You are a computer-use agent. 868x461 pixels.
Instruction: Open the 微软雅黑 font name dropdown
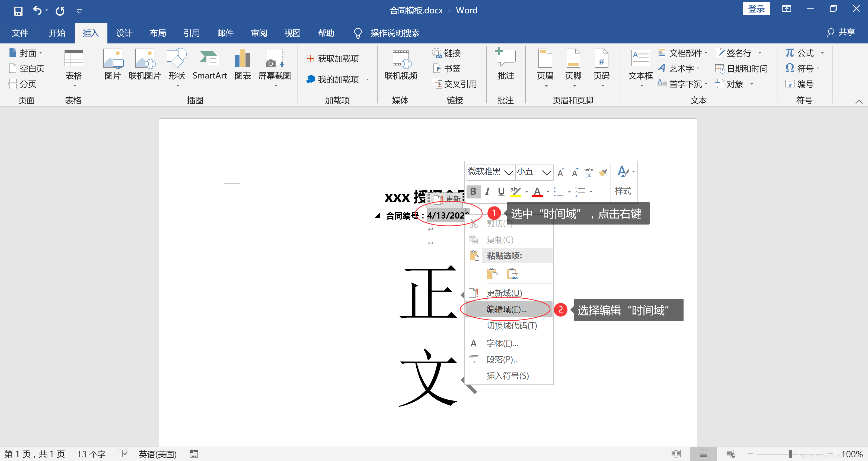pos(508,172)
